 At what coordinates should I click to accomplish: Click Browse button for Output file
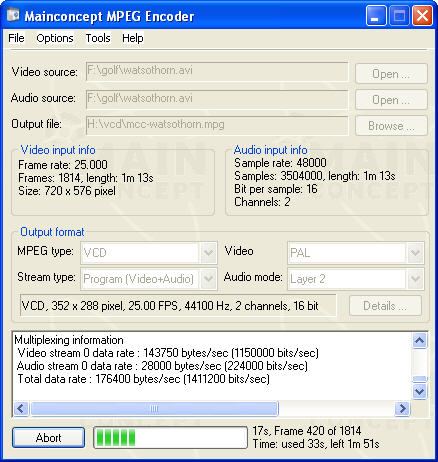click(391, 126)
